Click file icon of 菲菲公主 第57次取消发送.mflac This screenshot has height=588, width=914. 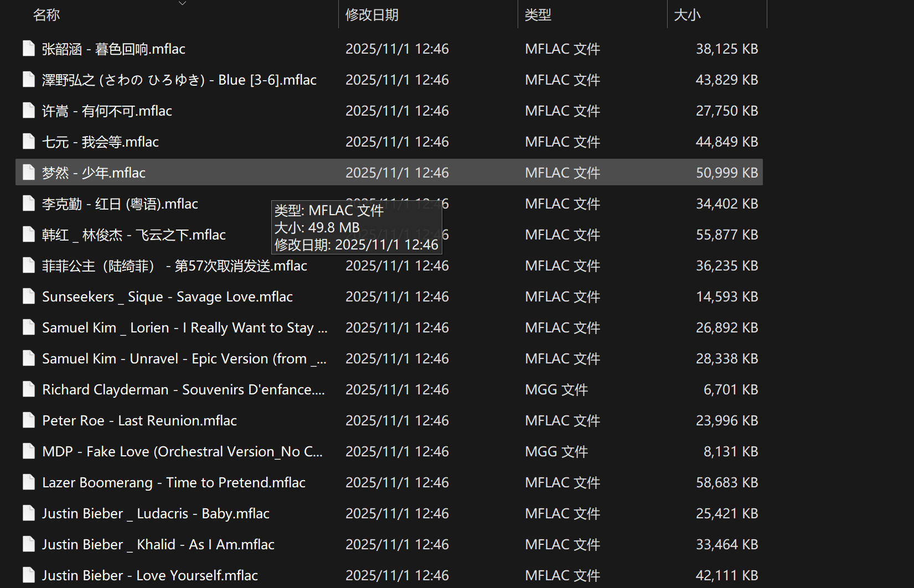tap(29, 266)
